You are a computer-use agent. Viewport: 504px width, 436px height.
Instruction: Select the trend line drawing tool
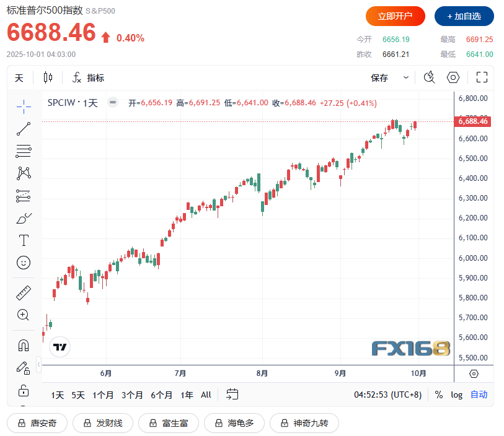[x=24, y=129]
